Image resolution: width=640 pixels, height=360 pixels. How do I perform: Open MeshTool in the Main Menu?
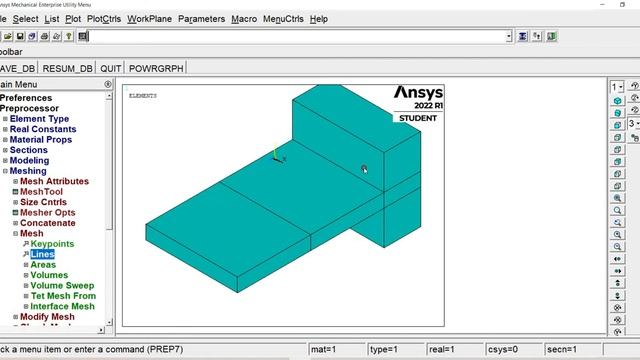click(42, 192)
